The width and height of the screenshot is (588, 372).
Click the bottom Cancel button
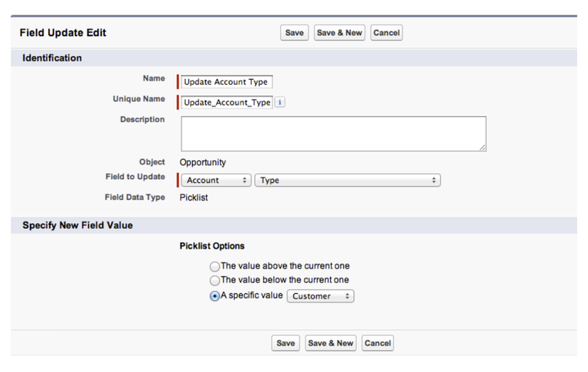tap(377, 344)
